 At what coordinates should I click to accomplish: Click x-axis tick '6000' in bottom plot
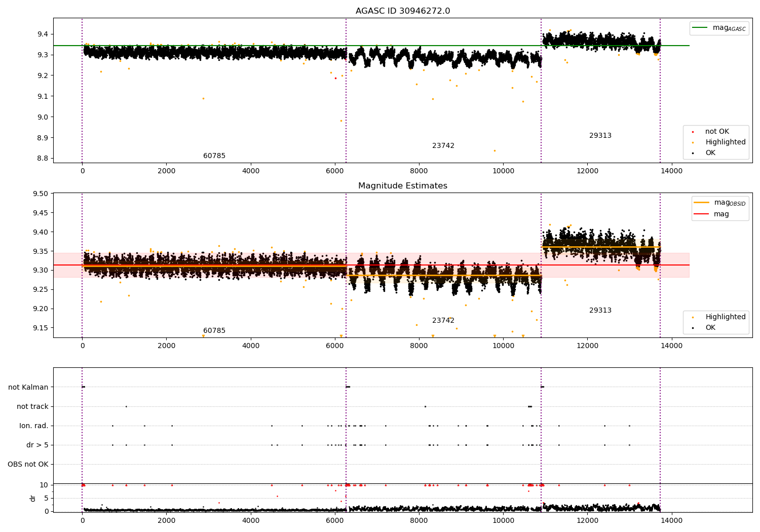point(335,521)
